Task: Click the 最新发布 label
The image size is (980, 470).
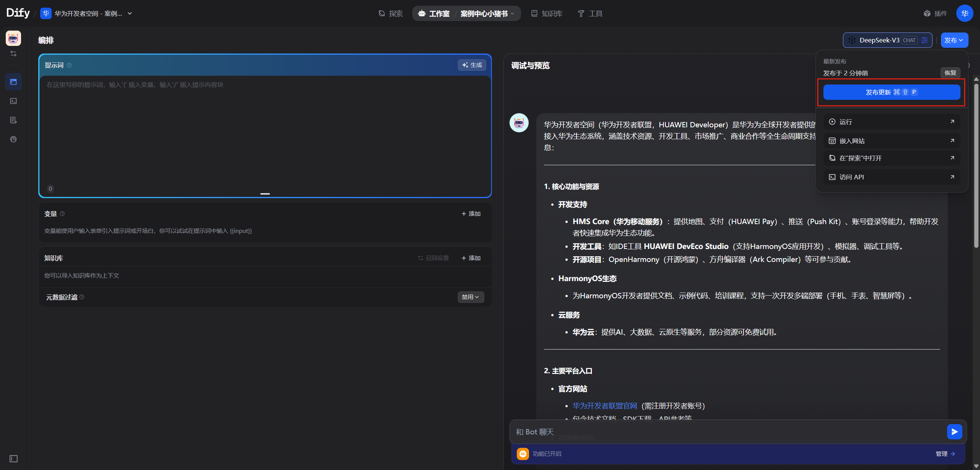Action: [x=835, y=62]
